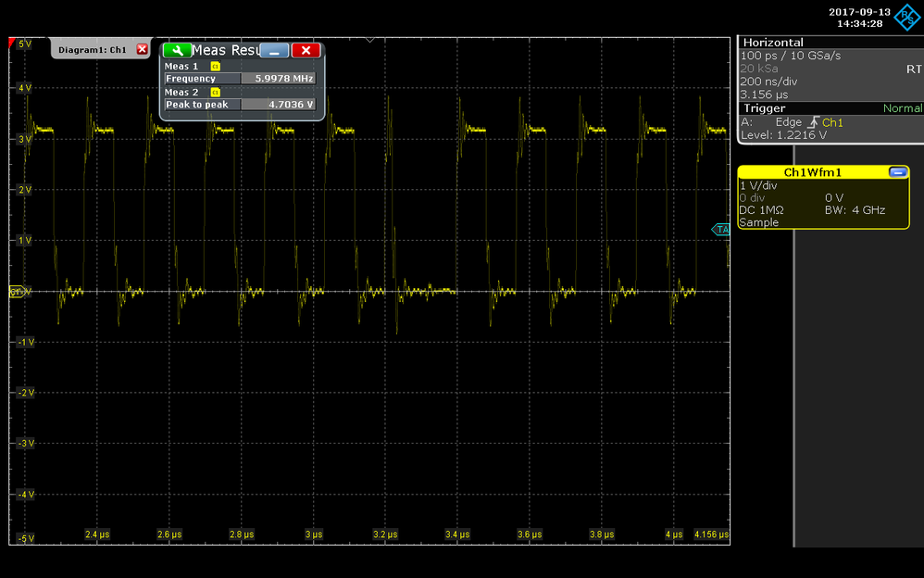Click the 1 V/div vertical scale

click(x=758, y=185)
